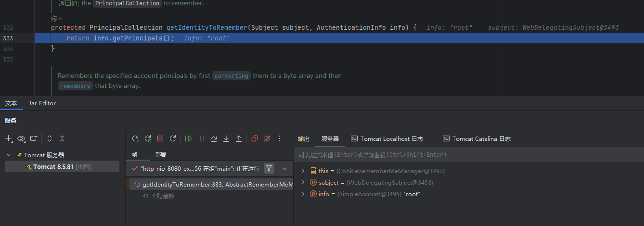Stop the running Tomcat server

point(160,138)
